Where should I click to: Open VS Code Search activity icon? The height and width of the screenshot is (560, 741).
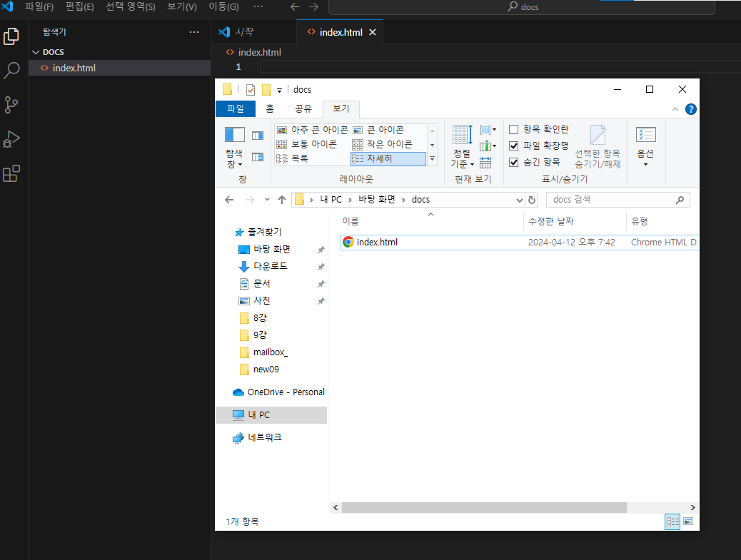click(x=11, y=71)
